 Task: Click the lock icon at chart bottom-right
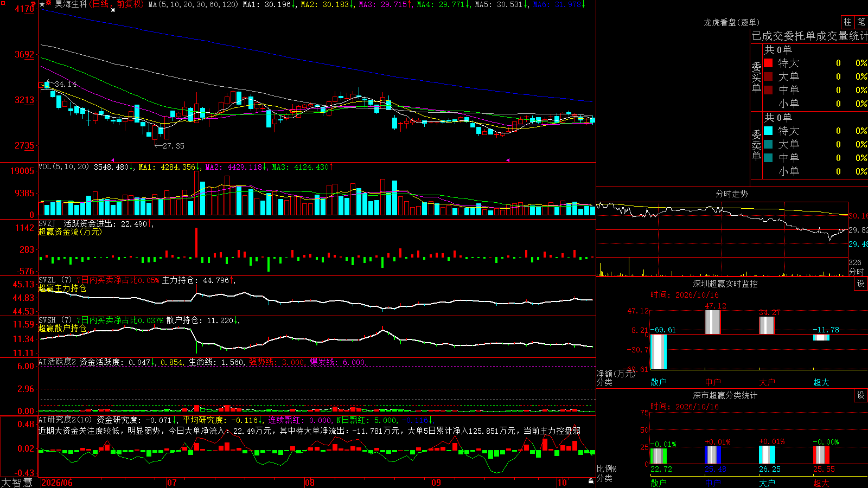tap(591, 481)
